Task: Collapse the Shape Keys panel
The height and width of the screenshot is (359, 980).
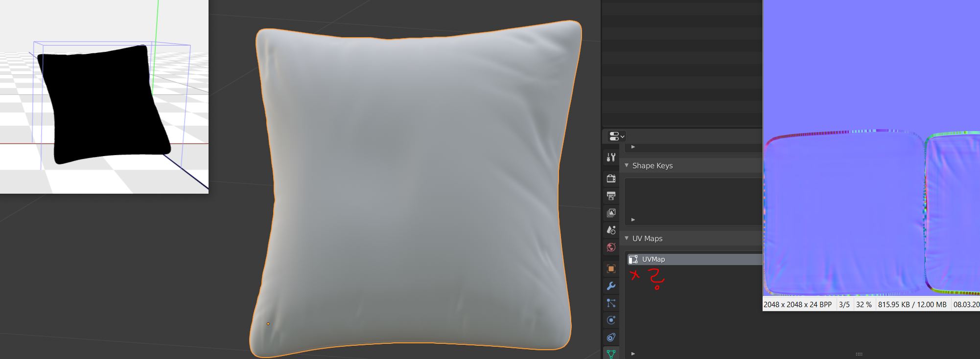Action: pyautogui.click(x=627, y=165)
